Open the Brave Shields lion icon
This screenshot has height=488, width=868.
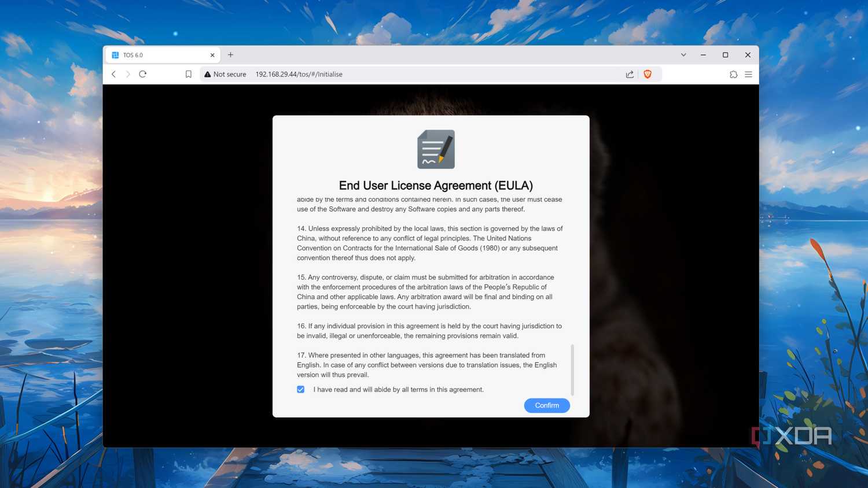(648, 74)
